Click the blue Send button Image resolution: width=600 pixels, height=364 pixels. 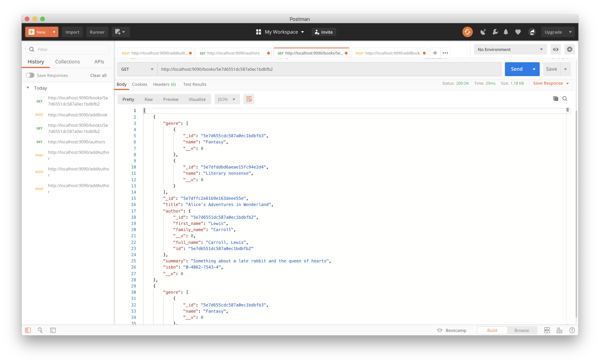pos(516,69)
